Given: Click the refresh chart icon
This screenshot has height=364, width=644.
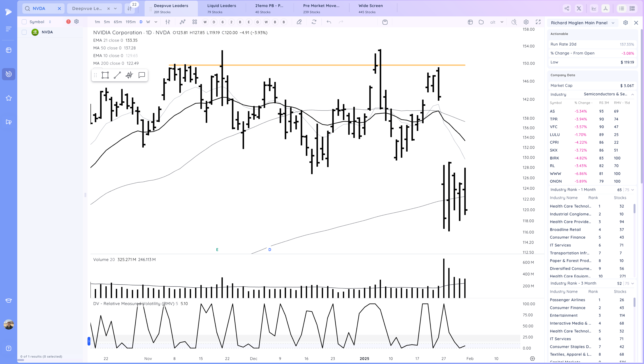Looking at the screenshot, I should pyautogui.click(x=314, y=22).
